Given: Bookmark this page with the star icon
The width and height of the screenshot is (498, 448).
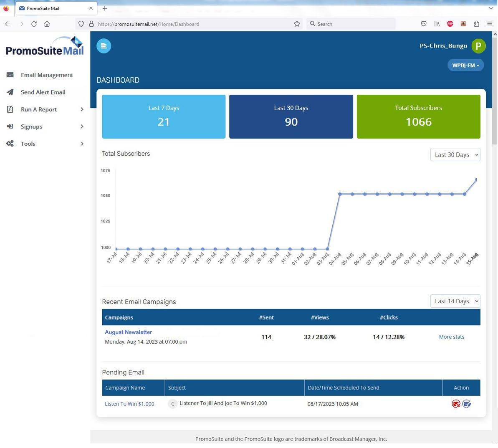Looking at the screenshot, I should (297, 24).
